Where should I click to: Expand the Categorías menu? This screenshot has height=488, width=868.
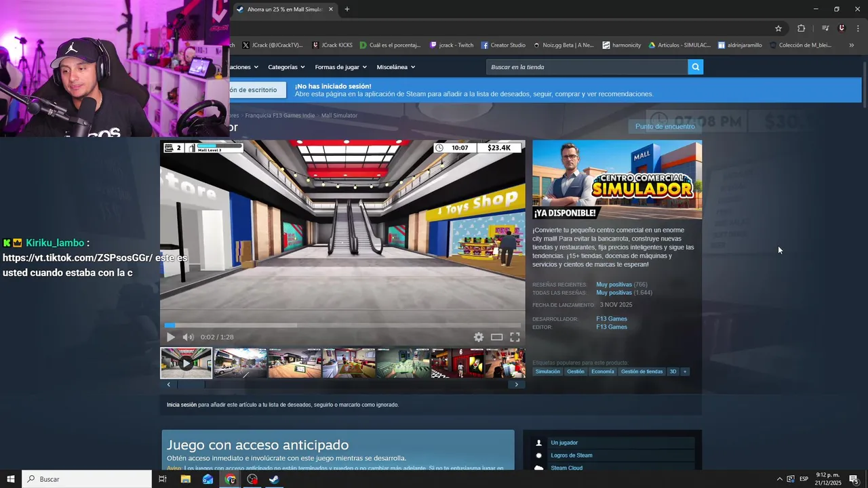(286, 67)
